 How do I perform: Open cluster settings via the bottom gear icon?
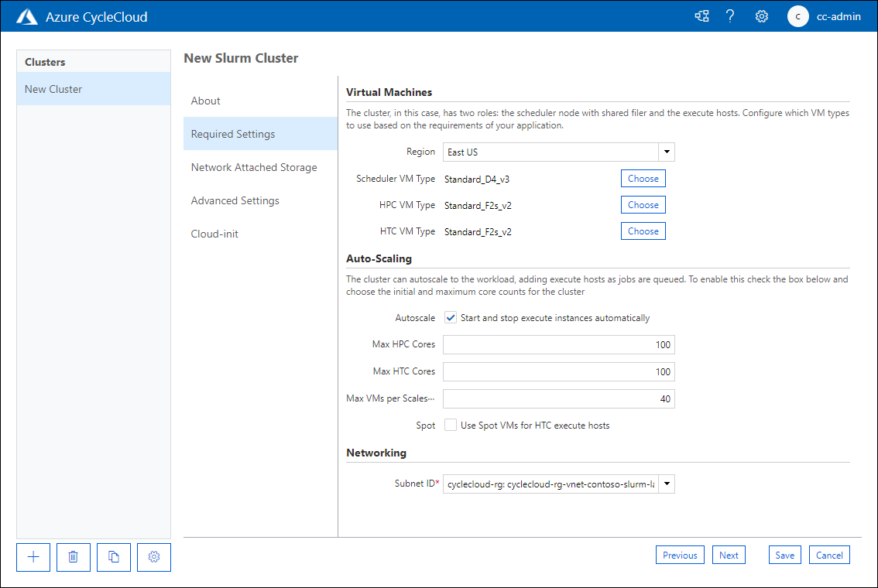tap(153, 557)
